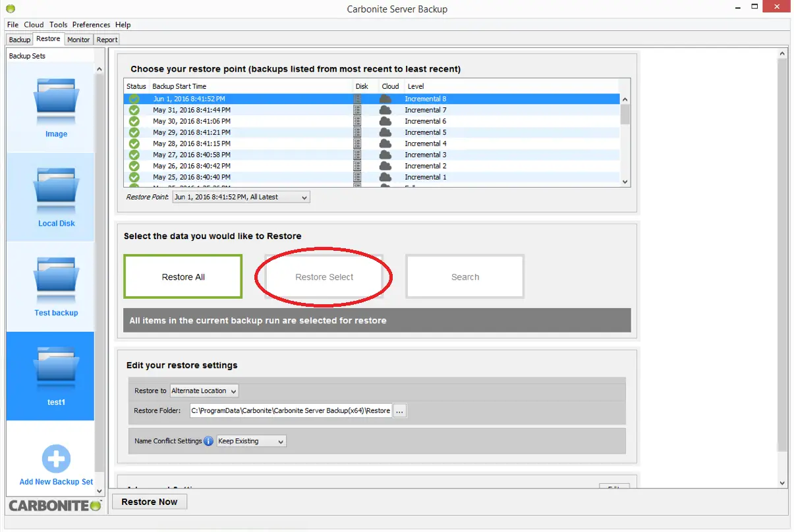Browse for restore folder with ellipsis button
The height and width of the screenshot is (532, 794).
pos(400,410)
